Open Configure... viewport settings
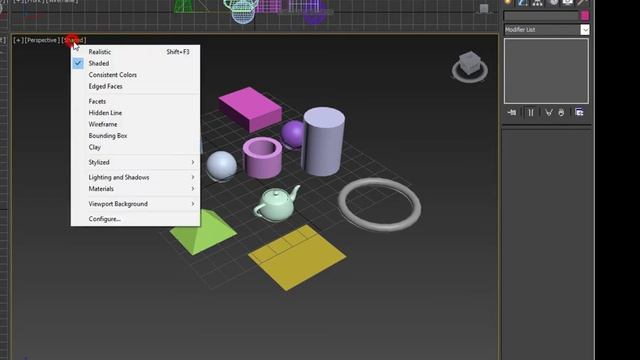The width and height of the screenshot is (640, 360). pos(135,219)
